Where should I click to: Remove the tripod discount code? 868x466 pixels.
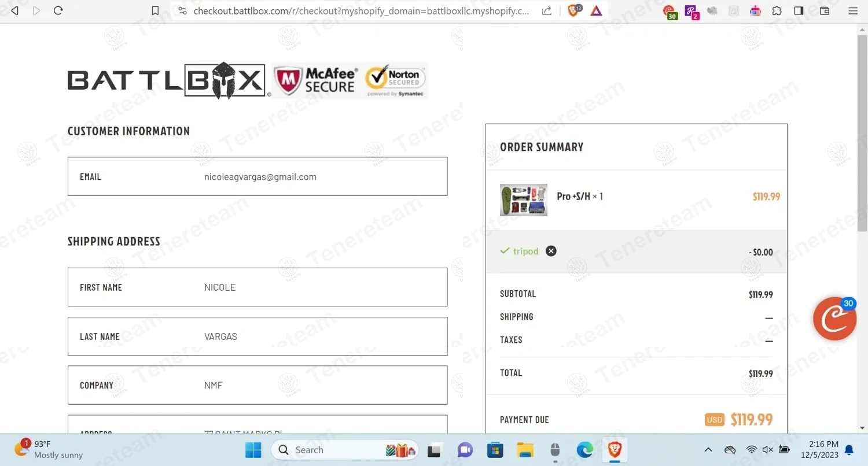click(551, 251)
